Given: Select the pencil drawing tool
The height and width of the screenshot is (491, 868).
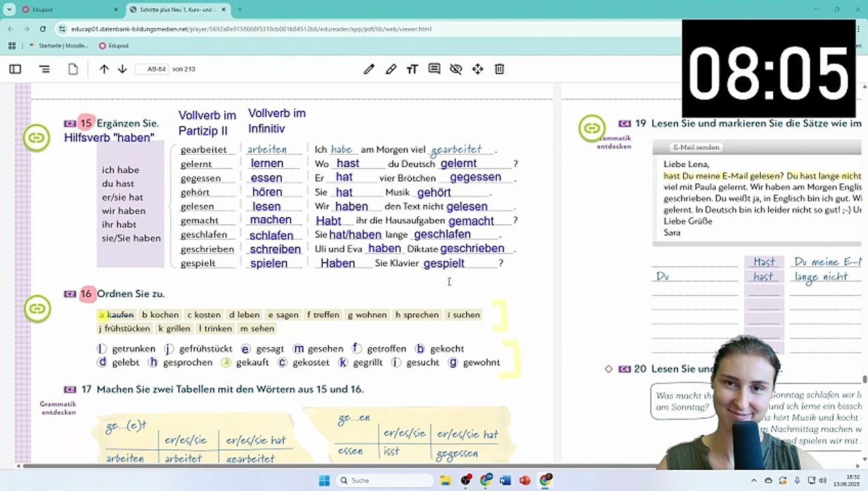Looking at the screenshot, I should (x=368, y=69).
